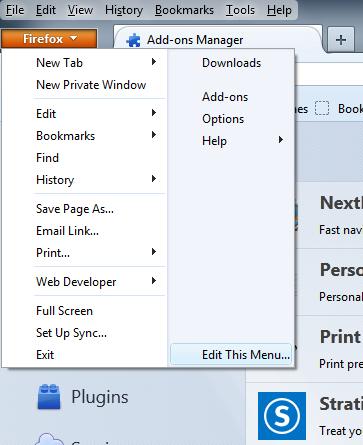Expand the New Tab submenu arrow
363x445 pixels.
pos(154,62)
